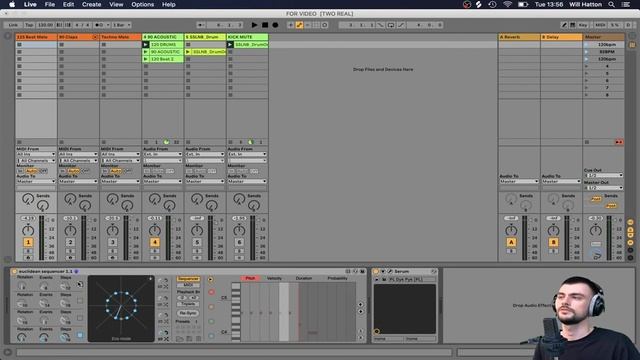Open Audio To dropdown on B Delay return
Screen dimensions: 640x360
(x=561, y=181)
